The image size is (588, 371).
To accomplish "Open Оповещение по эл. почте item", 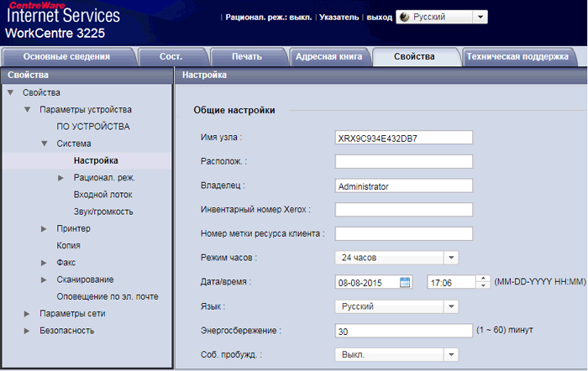I will [108, 297].
